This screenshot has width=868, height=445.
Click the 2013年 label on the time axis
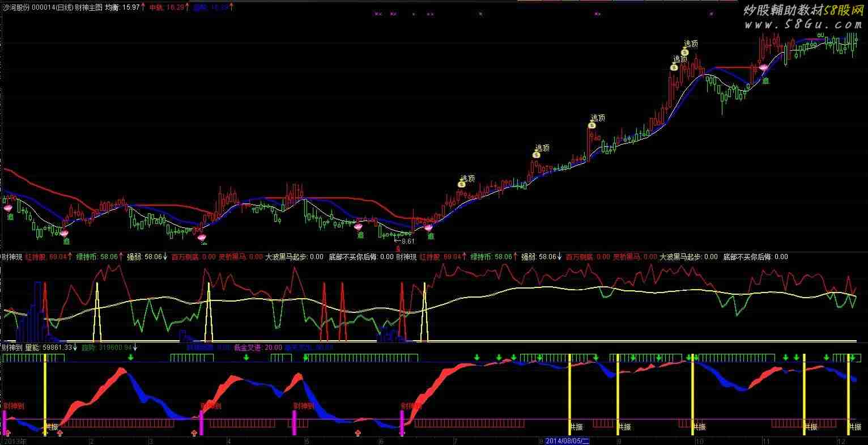click(x=15, y=440)
